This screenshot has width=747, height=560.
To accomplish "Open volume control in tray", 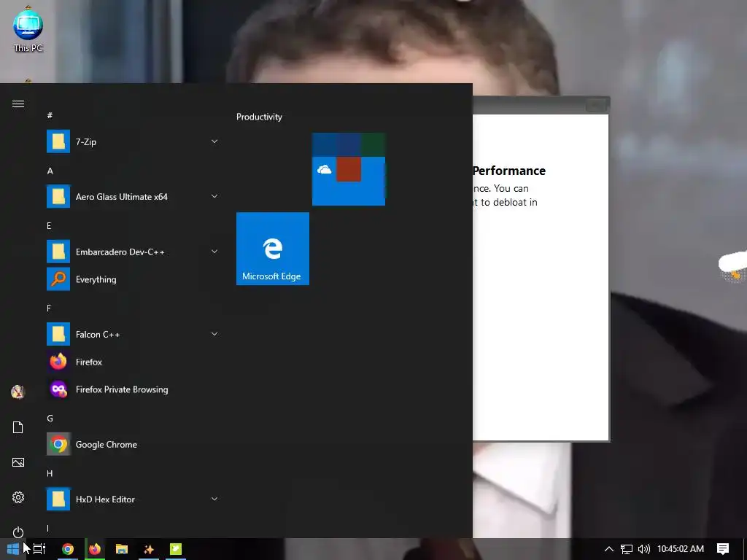I will point(643,549).
